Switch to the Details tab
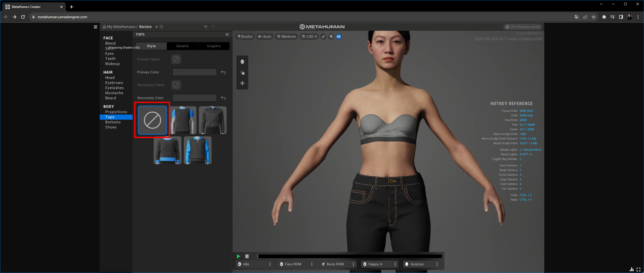This screenshot has height=273, width=644. click(182, 46)
